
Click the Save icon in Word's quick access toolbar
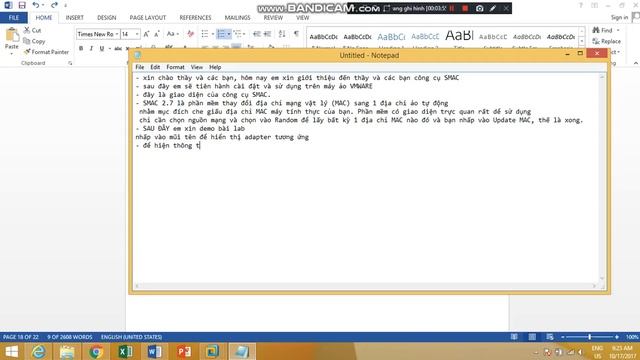point(22,5)
